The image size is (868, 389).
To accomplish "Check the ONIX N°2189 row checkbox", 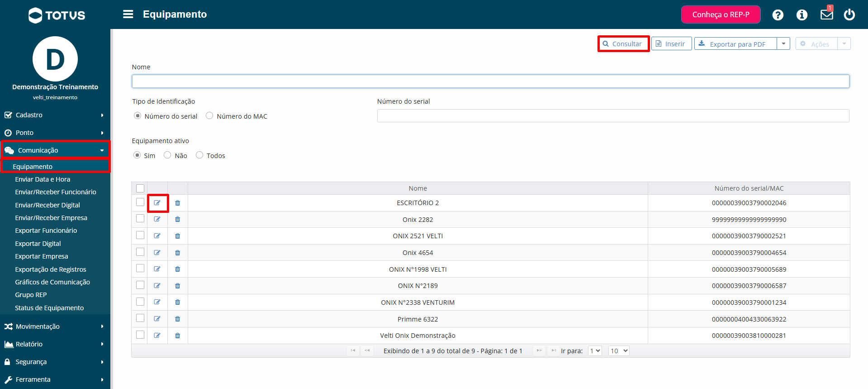I will pyautogui.click(x=140, y=285).
